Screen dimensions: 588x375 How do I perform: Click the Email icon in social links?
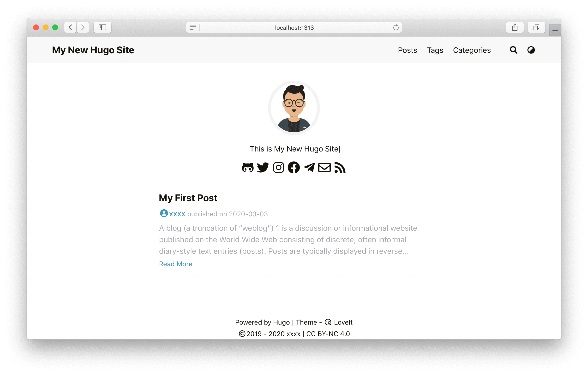(x=324, y=168)
